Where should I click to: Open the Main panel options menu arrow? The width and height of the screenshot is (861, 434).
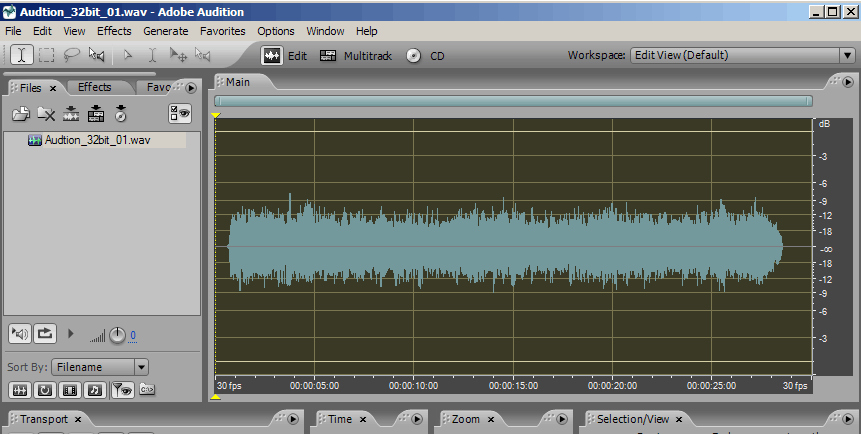click(845, 81)
